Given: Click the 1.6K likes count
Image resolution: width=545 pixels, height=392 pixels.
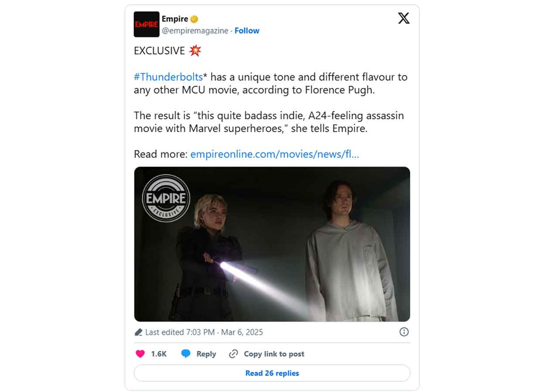Looking at the screenshot, I should 159,354.
